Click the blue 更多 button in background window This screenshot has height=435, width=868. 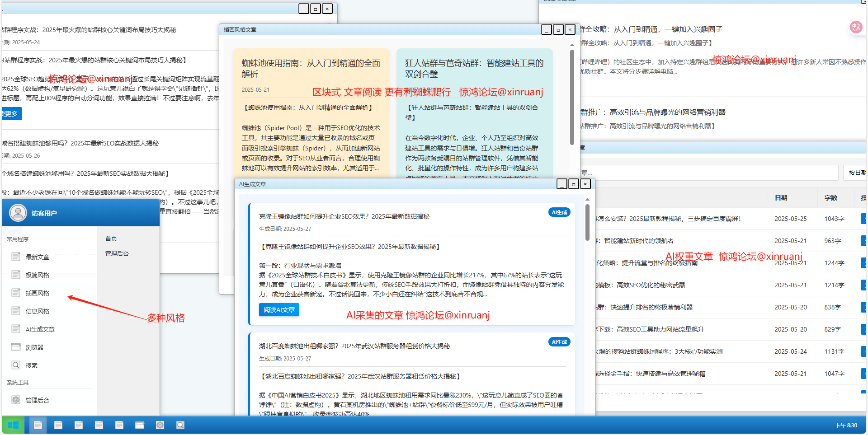point(11,114)
